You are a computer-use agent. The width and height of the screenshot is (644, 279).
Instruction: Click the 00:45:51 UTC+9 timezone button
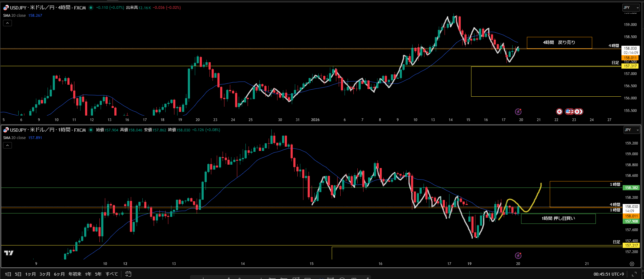pos(609,274)
